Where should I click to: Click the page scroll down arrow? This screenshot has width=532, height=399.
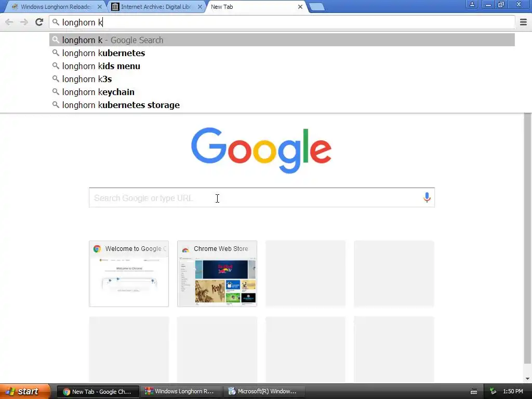click(x=527, y=379)
